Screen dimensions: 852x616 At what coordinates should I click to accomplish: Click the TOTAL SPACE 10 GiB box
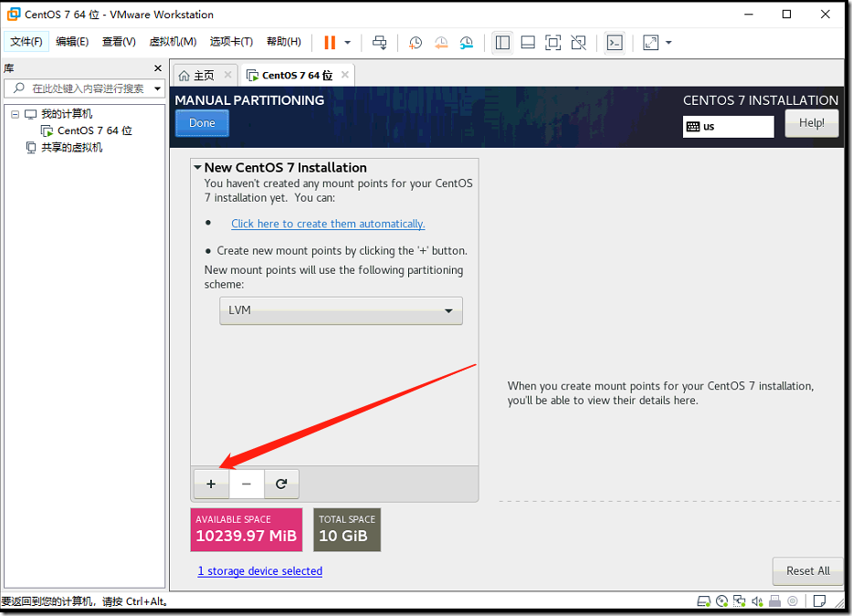[347, 529]
